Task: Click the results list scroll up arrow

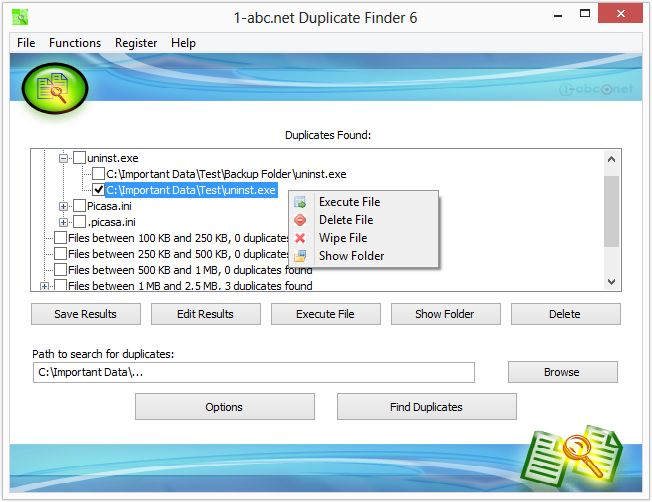Action: (611, 159)
